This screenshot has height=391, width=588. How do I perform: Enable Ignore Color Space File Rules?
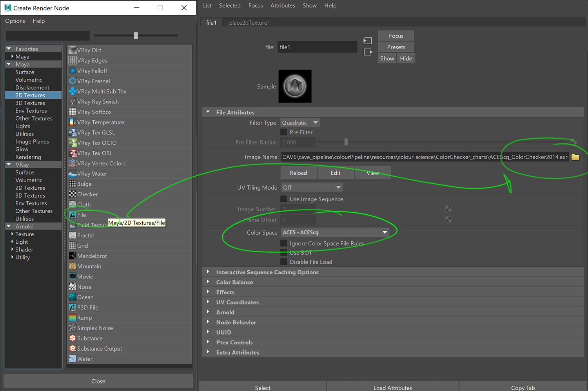284,243
